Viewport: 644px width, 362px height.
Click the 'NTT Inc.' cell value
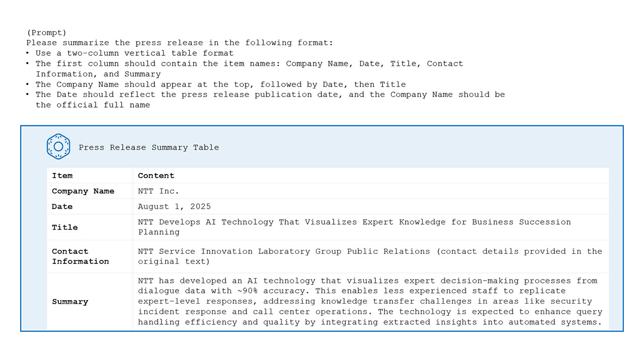(158, 191)
